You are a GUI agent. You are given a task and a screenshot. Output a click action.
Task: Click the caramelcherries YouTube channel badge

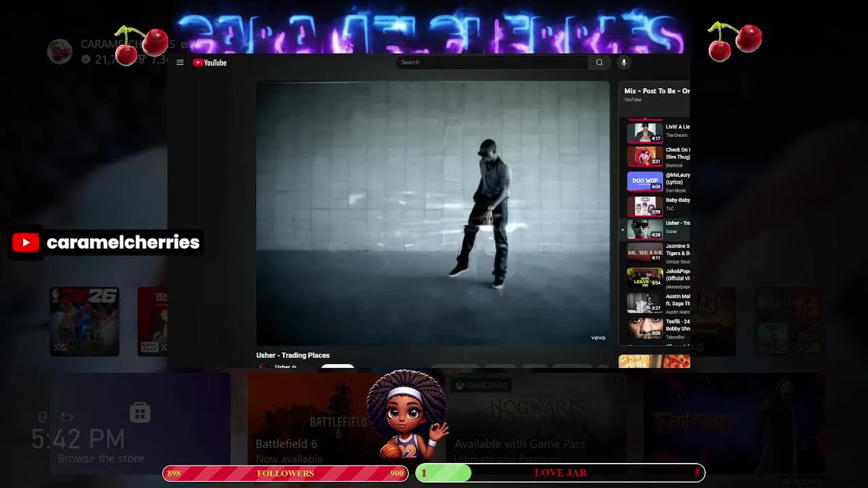(106, 243)
